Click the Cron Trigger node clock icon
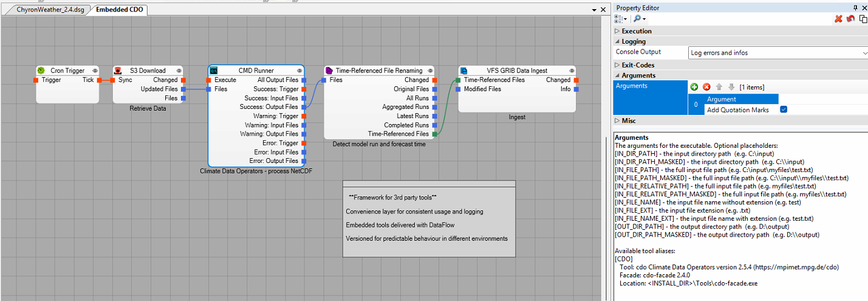868x301 pixels. pyautogui.click(x=41, y=71)
